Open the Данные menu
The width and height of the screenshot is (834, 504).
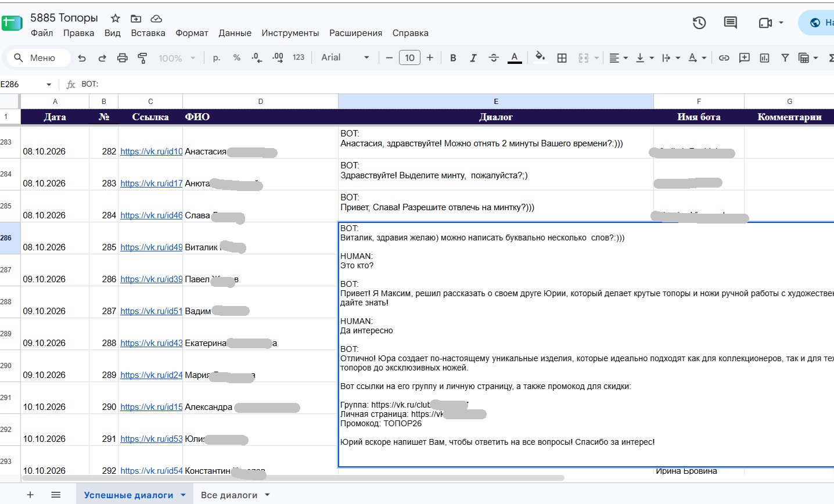click(235, 33)
